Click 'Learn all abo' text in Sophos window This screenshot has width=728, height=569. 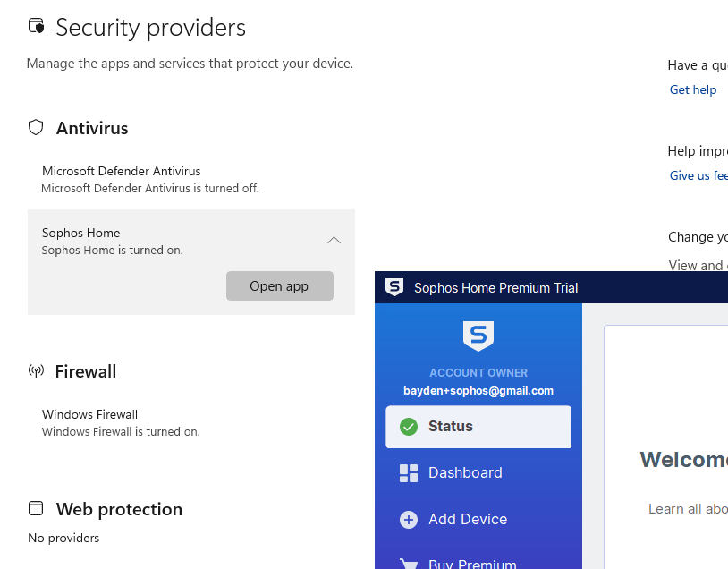point(688,509)
